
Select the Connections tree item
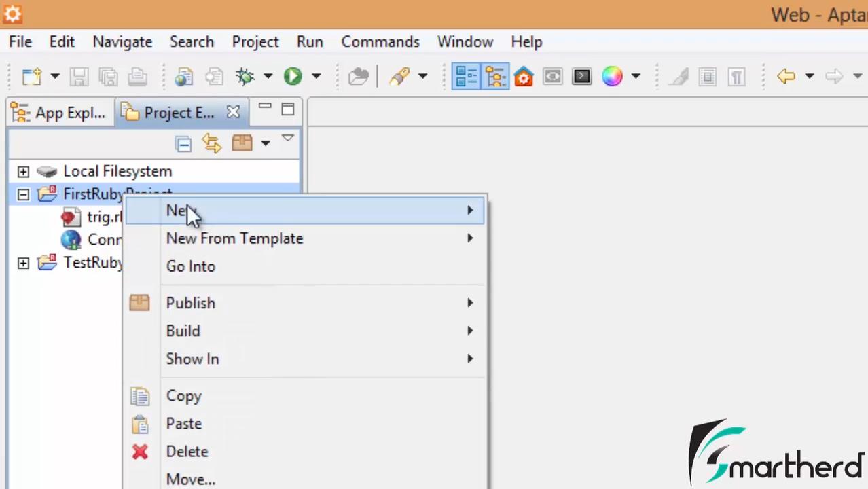(105, 240)
